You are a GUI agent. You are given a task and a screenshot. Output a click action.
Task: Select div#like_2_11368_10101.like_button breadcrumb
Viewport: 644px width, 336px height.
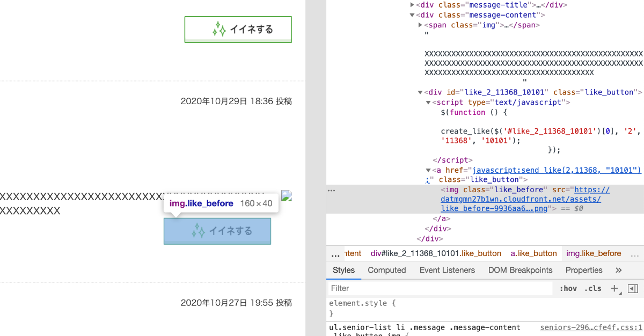tap(436, 253)
